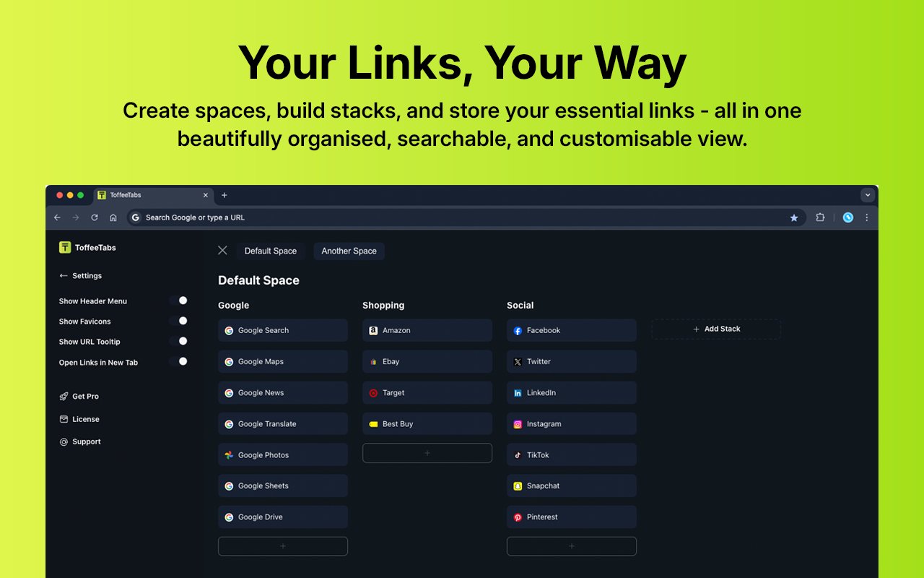Go back using the Settings arrow

pos(64,276)
